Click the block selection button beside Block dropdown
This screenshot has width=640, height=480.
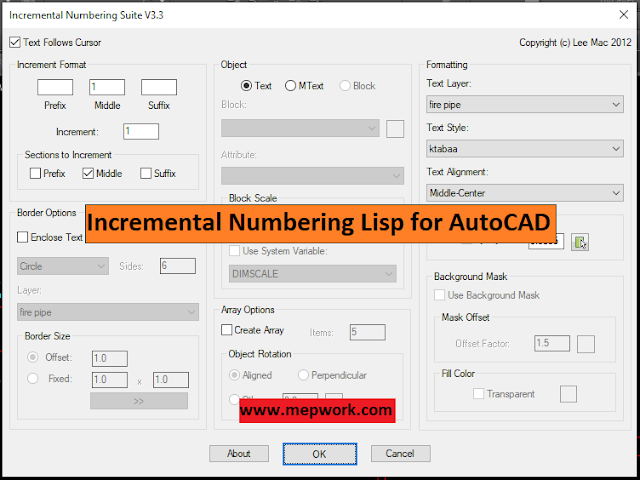[x=395, y=129]
